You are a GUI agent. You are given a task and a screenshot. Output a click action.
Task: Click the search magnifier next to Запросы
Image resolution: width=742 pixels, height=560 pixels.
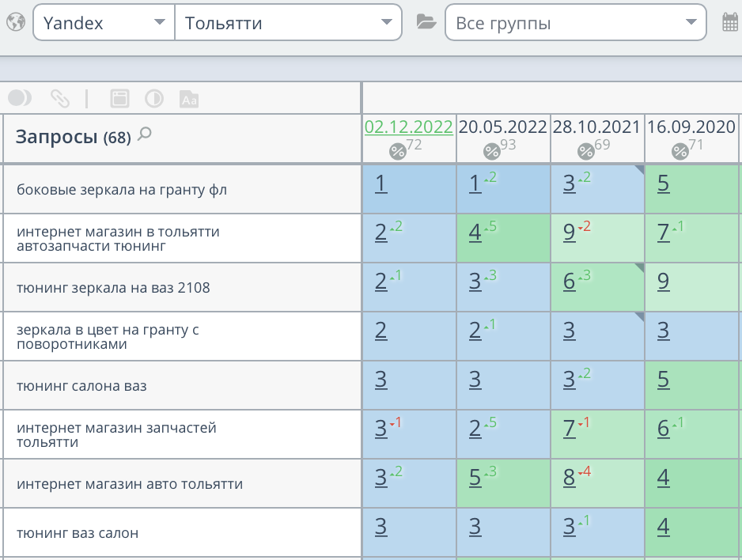point(145,134)
